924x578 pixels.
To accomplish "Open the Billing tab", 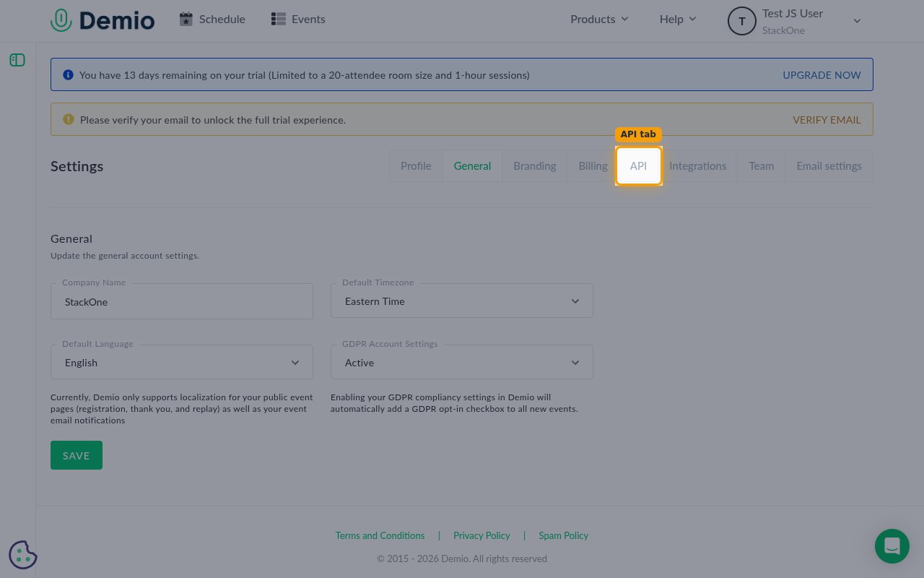I will (x=593, y=165).
